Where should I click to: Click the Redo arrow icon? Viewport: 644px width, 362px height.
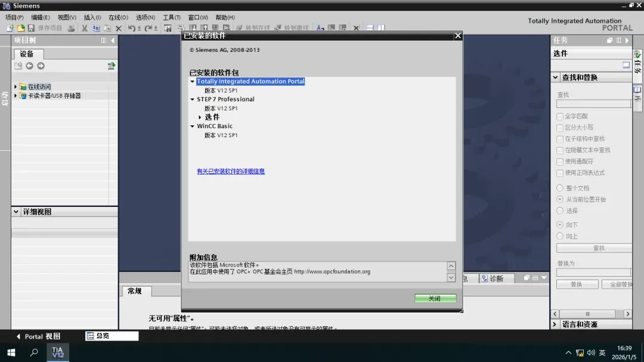148,28
